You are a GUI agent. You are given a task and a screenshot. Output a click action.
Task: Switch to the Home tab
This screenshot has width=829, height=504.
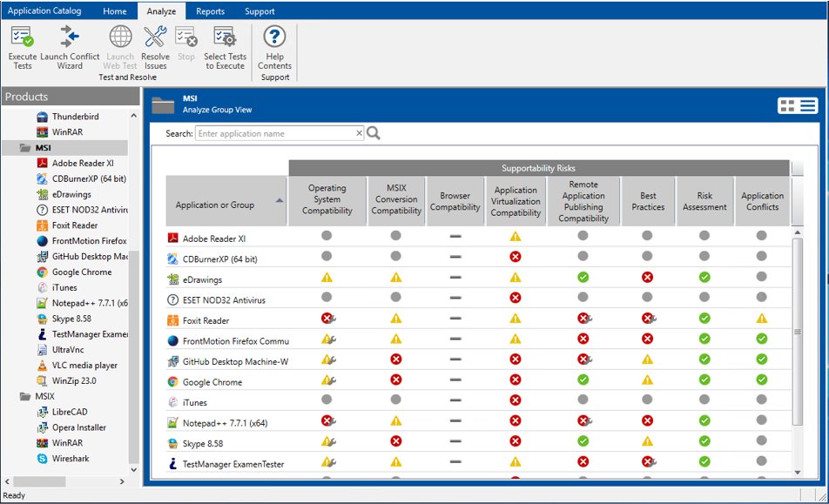115,11
